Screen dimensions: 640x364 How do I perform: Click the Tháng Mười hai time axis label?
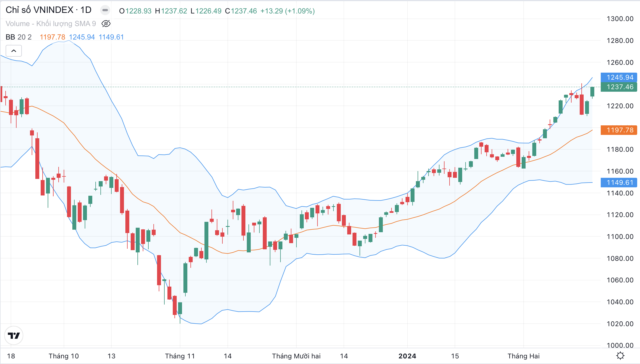point(296,356)
